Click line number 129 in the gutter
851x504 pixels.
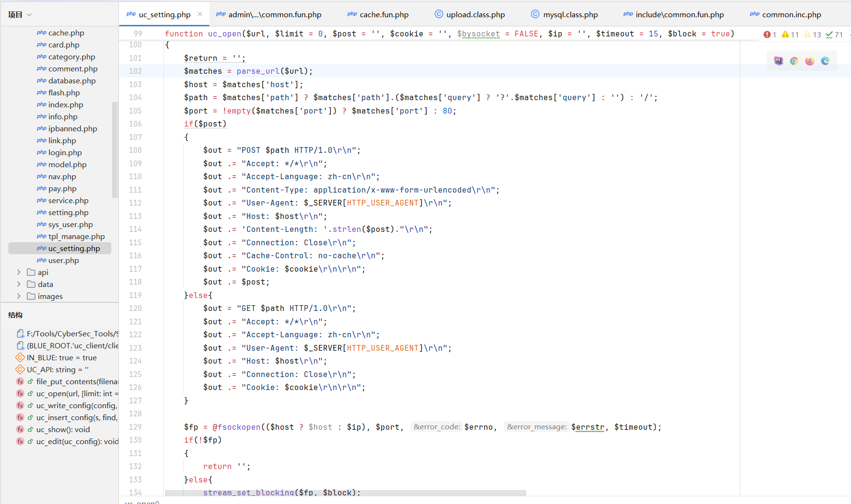point(135,427)
